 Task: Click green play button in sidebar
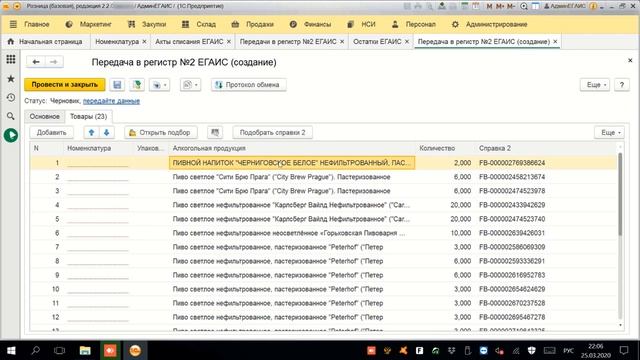coord(11,135)
